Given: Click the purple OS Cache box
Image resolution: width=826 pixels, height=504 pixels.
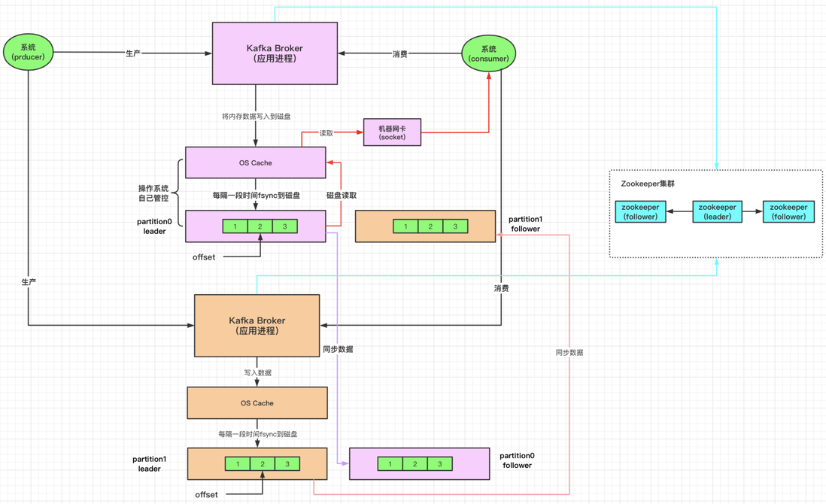Looking at the screenshot, I should pyautogui.click(x=256, y=162).
